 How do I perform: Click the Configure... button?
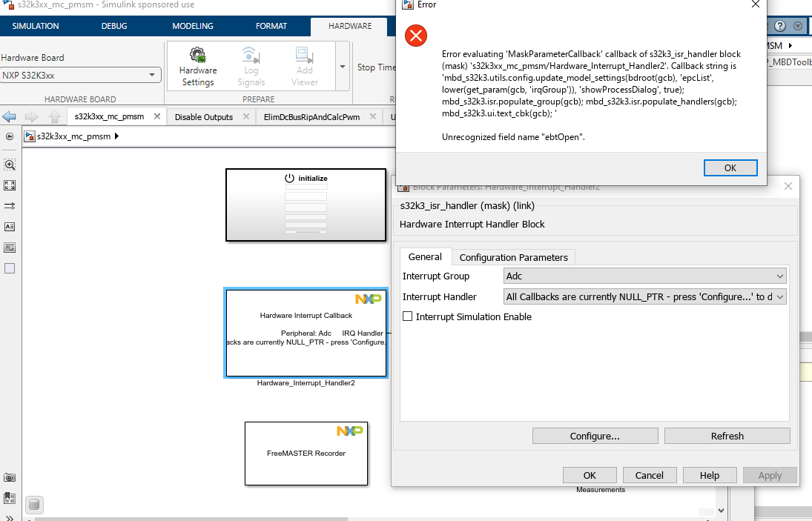point(595,435)
